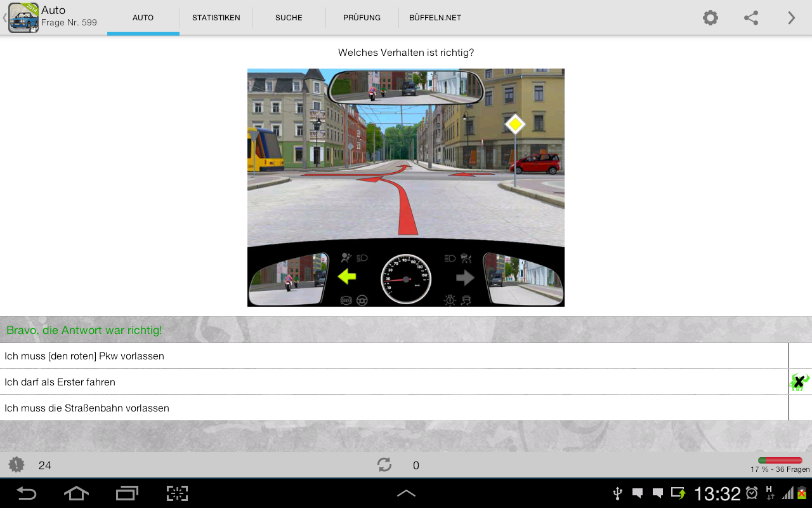812x508 pixels.
Task: Open the BÜFFELN.NET tab
Action: [x=435, y=18]
